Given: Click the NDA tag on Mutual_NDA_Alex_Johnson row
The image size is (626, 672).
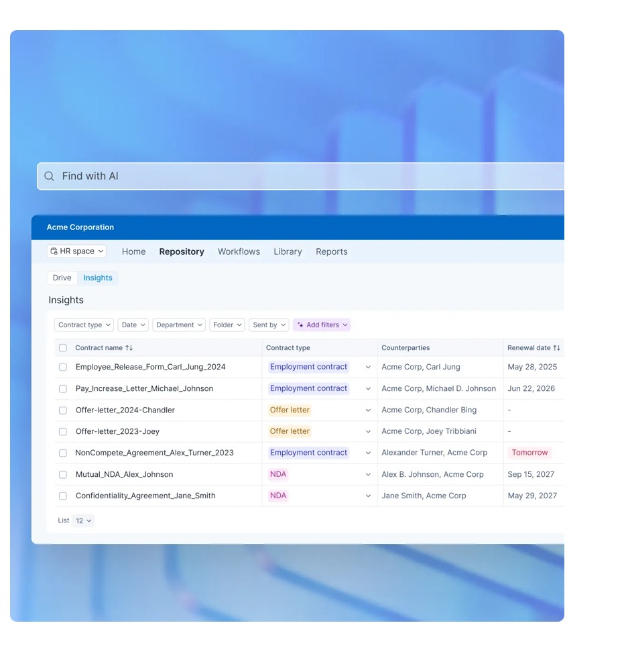Looking at the screenshot, I should (277, 474).
